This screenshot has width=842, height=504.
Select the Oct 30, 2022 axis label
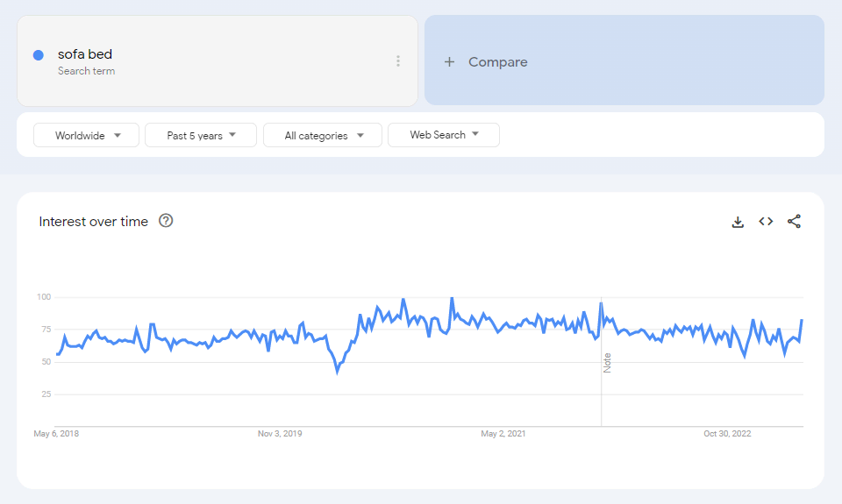point(727,433)
